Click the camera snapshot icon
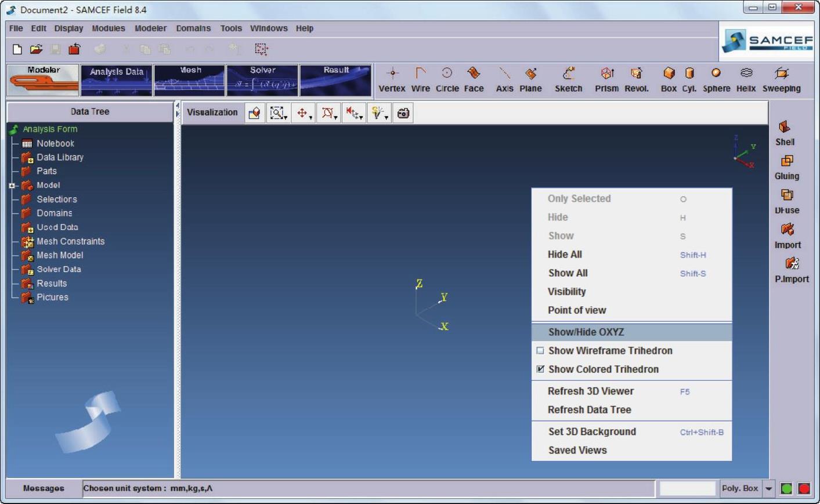The image size is (820, 504). [x=403, y=113]
